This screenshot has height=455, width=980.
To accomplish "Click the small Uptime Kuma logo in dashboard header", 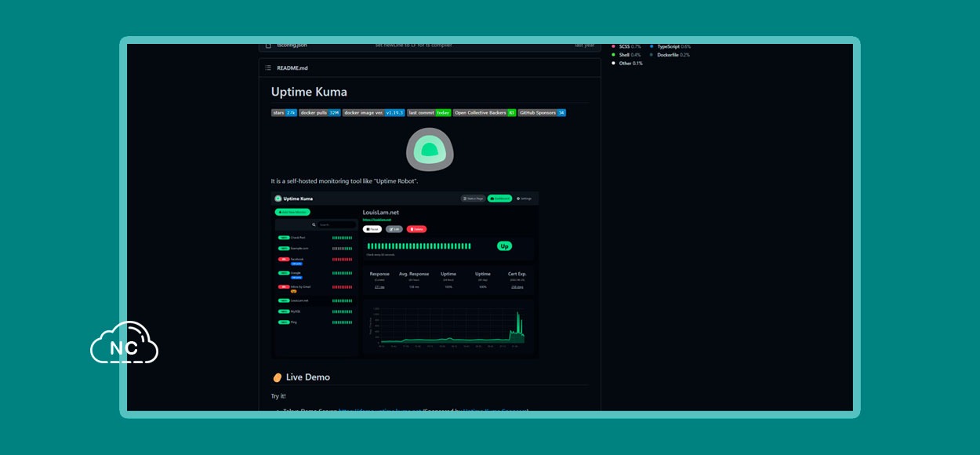I will pyautogui.click(x=278, y=198).
